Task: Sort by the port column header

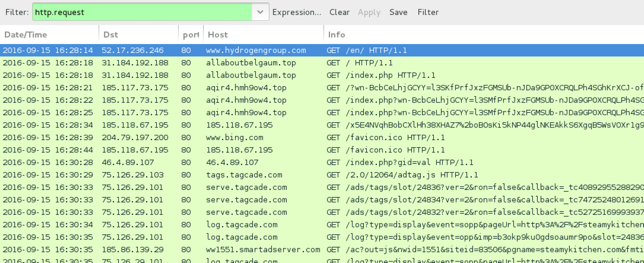Action: [191, 34]
